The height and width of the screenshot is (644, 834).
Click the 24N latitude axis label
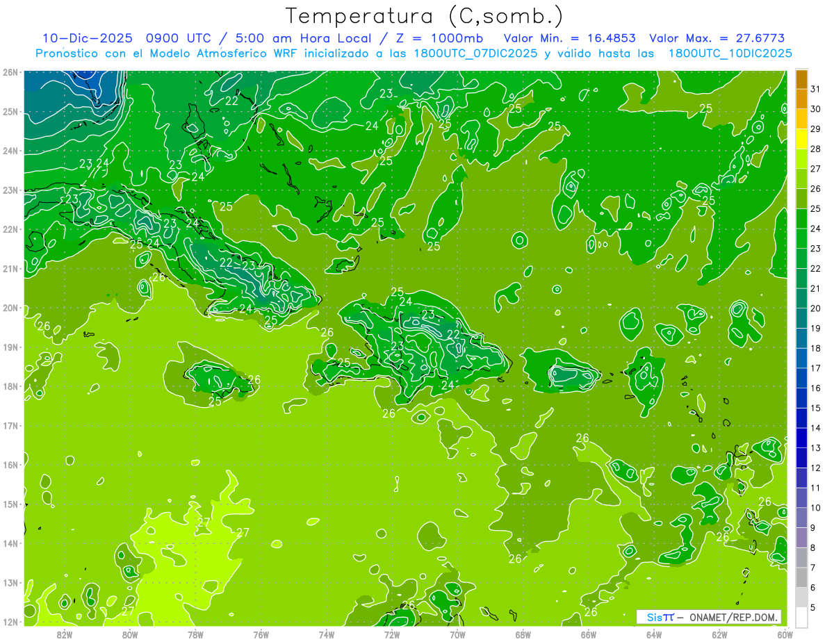[x=10, y=151]
